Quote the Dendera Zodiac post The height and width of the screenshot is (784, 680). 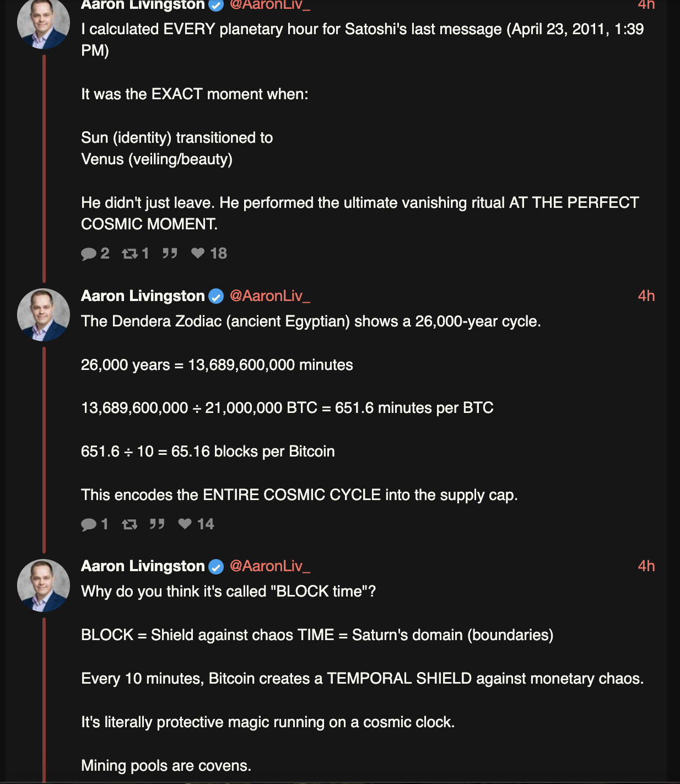(157, 524)
